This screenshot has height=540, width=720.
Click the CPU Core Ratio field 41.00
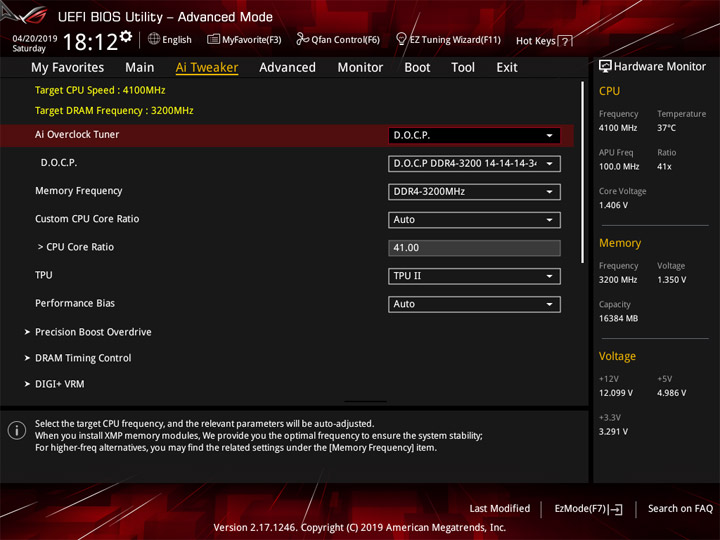[x=474, y=248]
